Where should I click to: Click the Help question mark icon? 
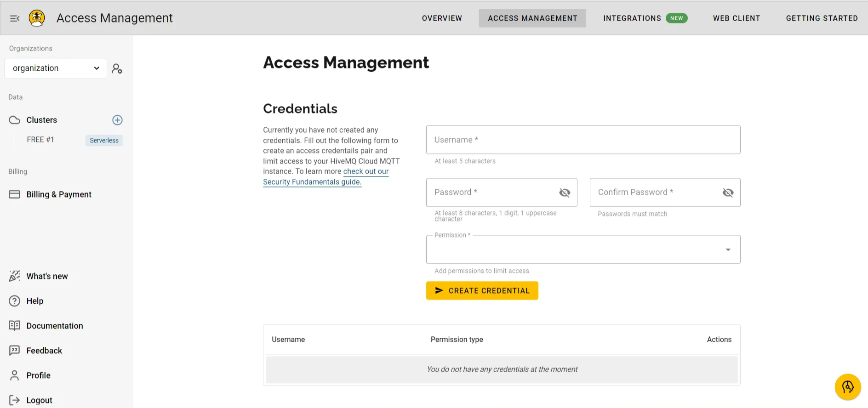[x=15, y=301]
